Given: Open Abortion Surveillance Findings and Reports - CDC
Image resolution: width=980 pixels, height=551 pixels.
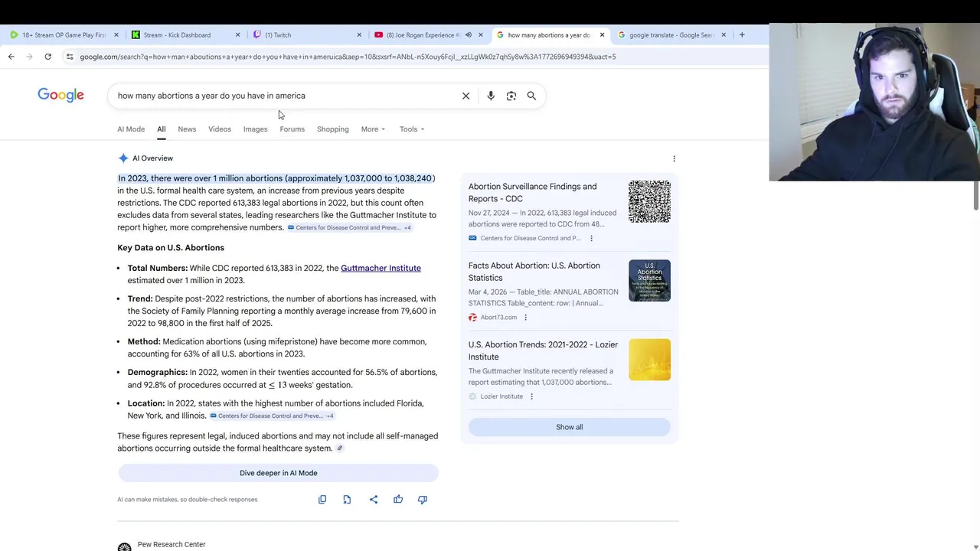Looking at the screenshot, I should pyautogui.click(x=532, y=193).
